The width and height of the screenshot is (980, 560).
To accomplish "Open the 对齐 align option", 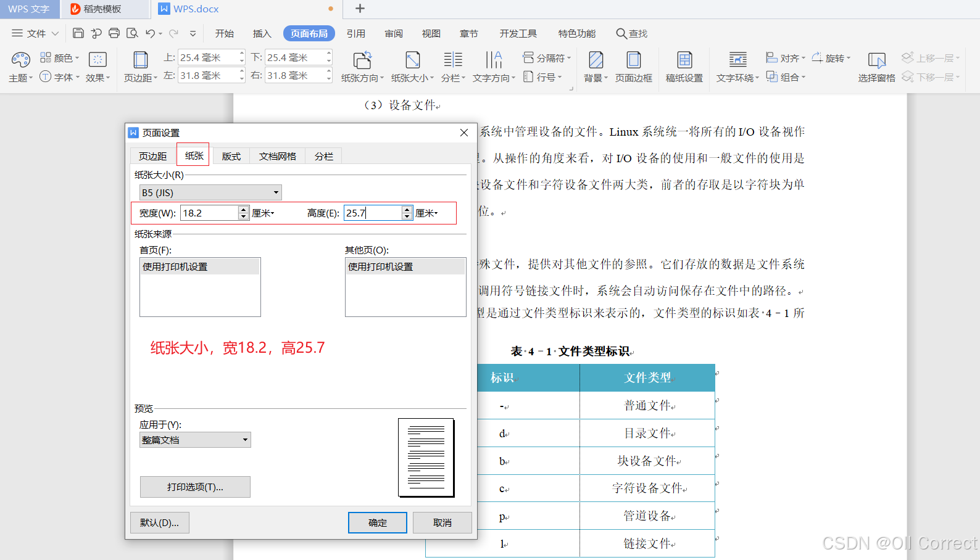I will [x=786, y=58].
